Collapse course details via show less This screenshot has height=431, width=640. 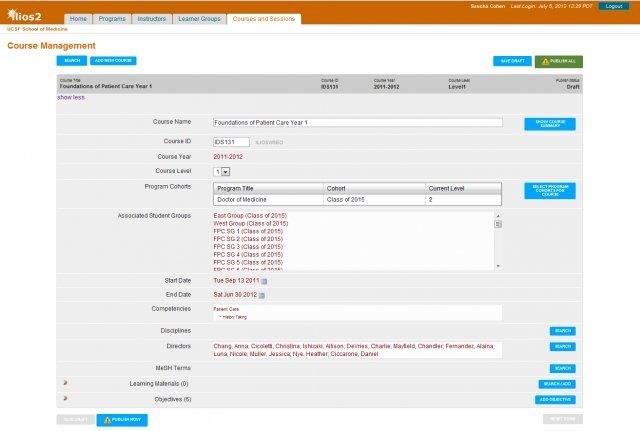(x=71, y=98)
